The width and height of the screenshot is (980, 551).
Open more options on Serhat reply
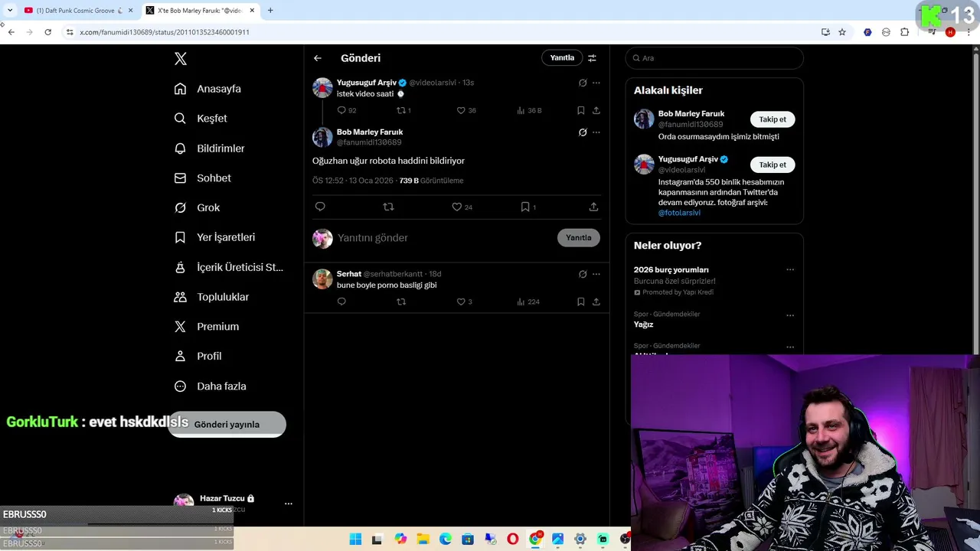[596, 274]
